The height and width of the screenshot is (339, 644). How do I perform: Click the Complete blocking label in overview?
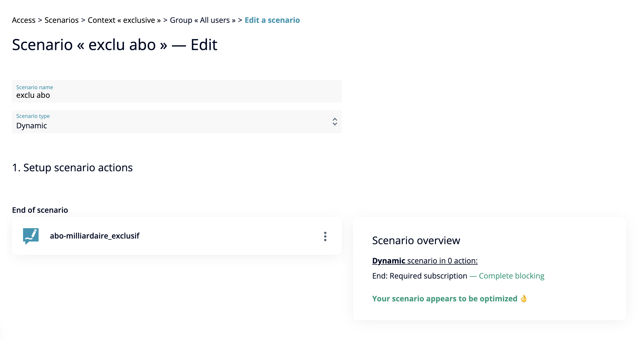512,276
